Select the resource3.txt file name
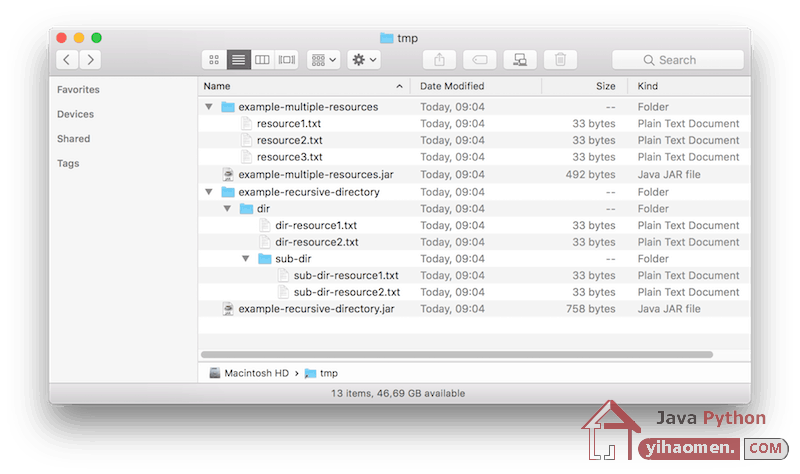800x474 pixels. pyautogui.click(x=289, y=157)
